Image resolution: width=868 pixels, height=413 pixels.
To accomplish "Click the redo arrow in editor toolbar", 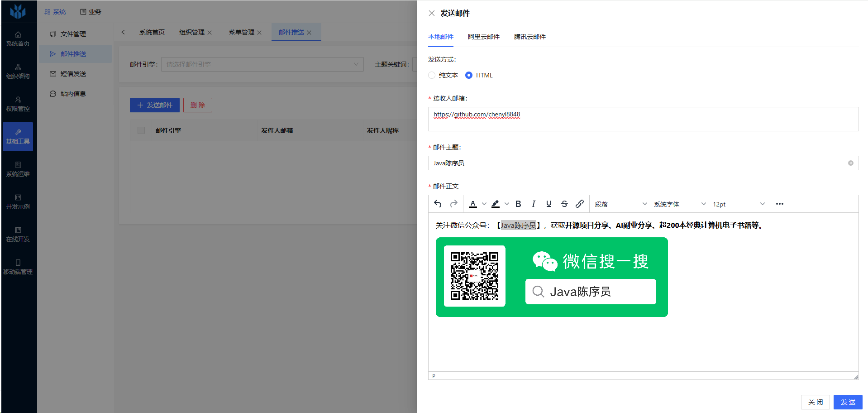I will pos(453,204).
